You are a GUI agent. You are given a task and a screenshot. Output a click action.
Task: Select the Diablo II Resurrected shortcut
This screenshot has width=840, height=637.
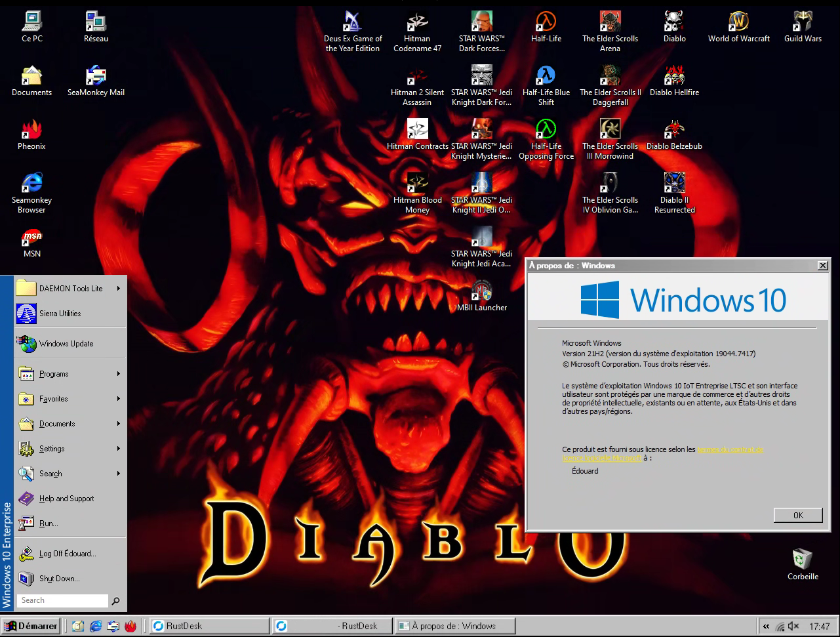[674, 193]
